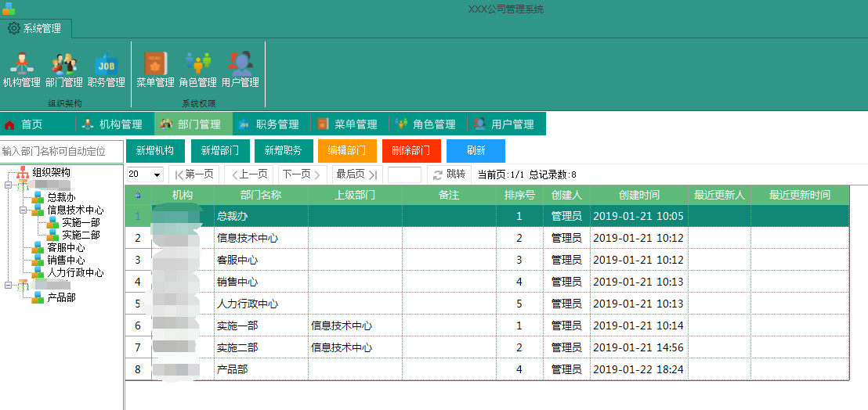Open 职务管理 JOB ribbon icon
Screen dimensions: 868x410
(x=107, y=63)
